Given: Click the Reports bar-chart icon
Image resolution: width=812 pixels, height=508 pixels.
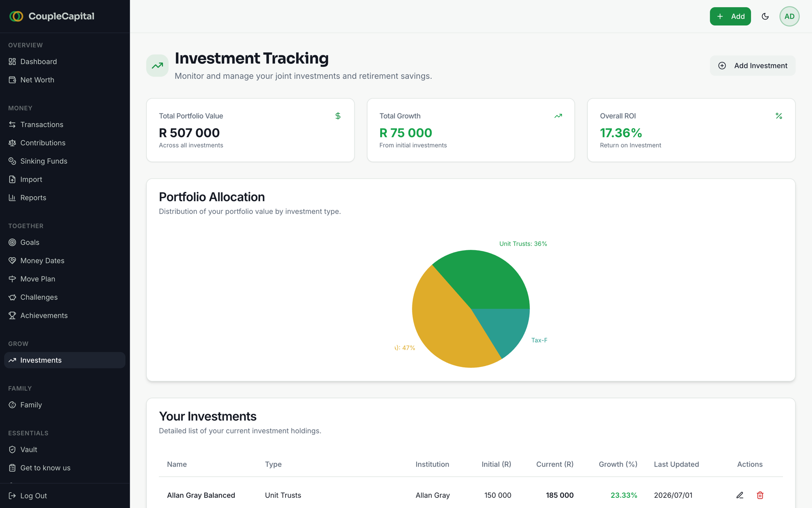Looking at the screenshot, I should point(12,198).
